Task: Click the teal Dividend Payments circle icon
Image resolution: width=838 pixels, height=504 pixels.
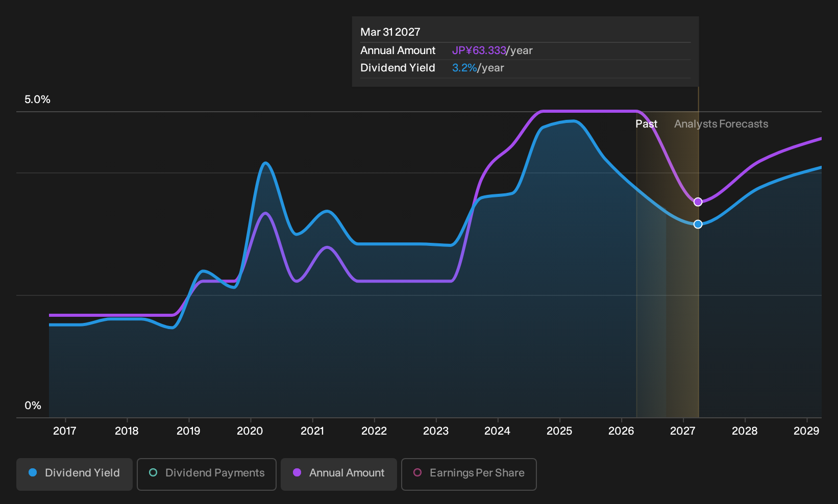Action: pyautogui.click(x=153, y=472)
